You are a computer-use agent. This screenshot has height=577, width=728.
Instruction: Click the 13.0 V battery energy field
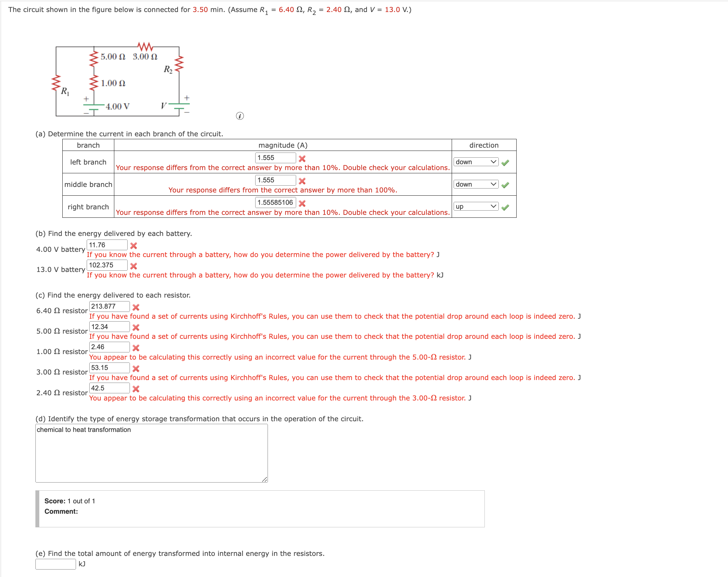[x=107, y=265]
